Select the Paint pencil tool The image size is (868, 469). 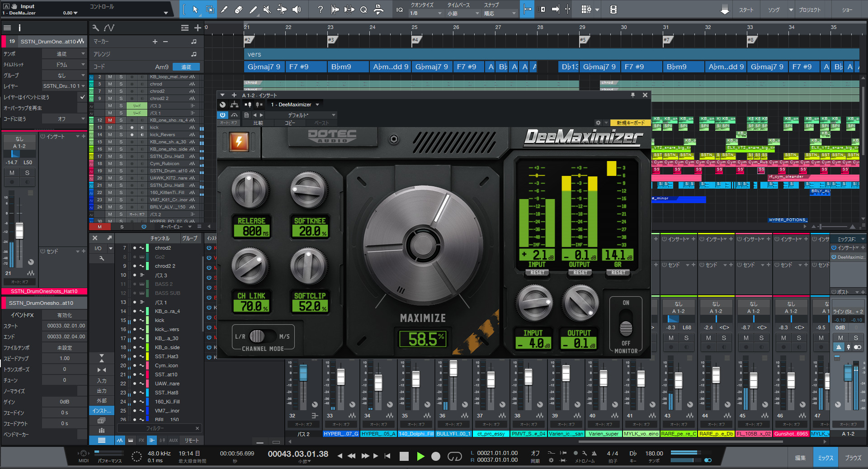tap(254, 9)
